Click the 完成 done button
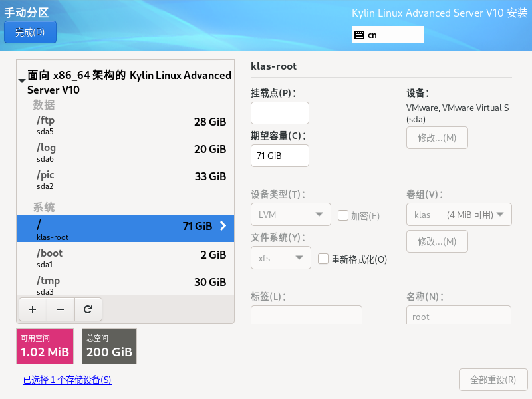The image size is (532, 399). point(30,32)
